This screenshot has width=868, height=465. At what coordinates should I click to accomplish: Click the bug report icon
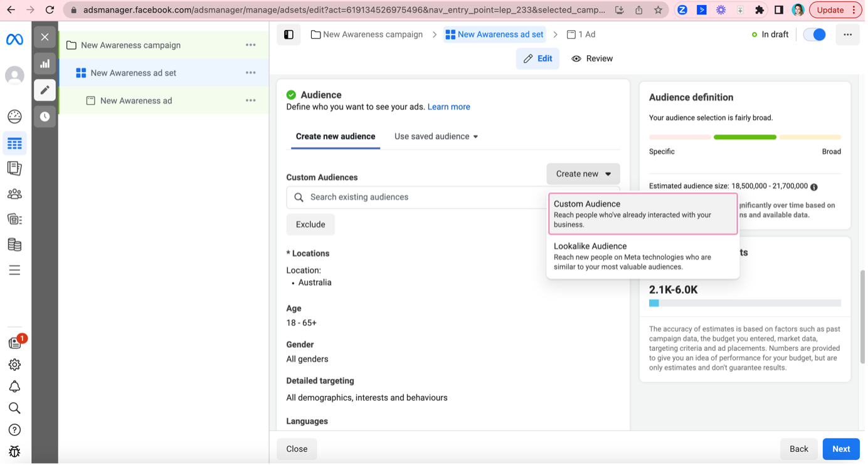coord(14,451)
